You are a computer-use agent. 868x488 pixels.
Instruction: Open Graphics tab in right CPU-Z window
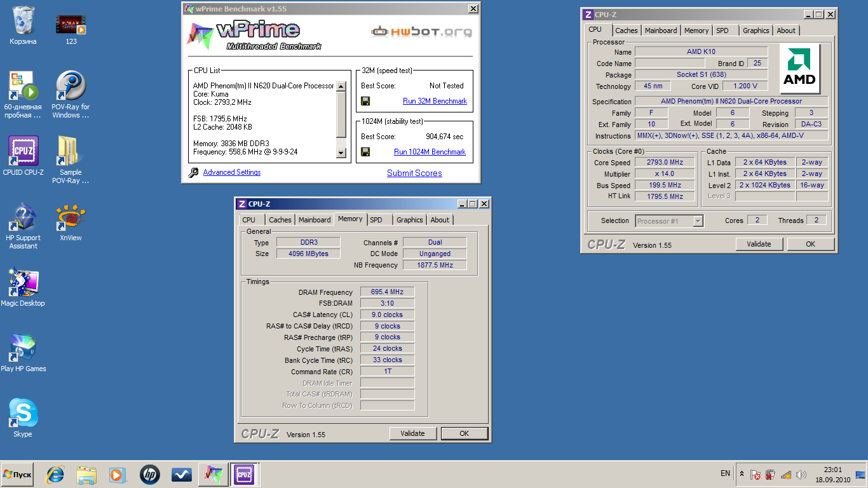click(756, 30)
